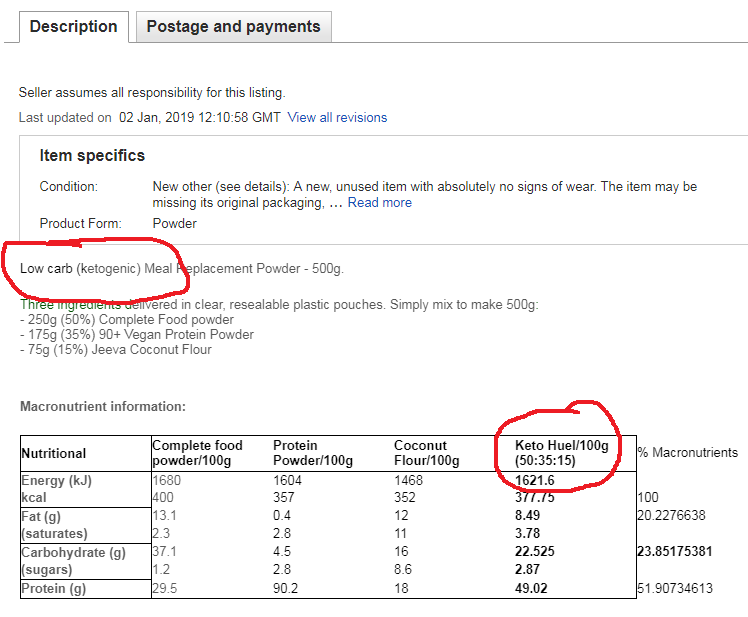Click the circled Keto Huel/100g column header
The image size is (748, 617).
tap(561, 453)
